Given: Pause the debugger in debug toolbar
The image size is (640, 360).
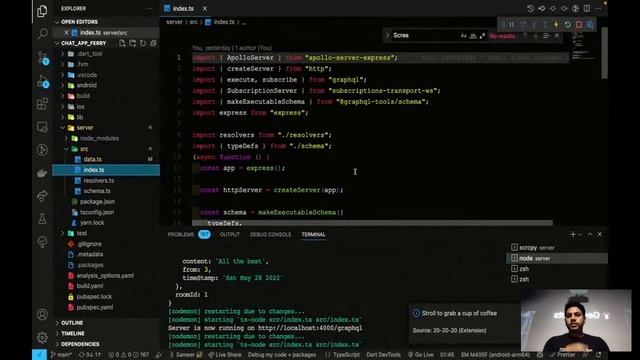Looking at the screenshot, I should 511,25.
